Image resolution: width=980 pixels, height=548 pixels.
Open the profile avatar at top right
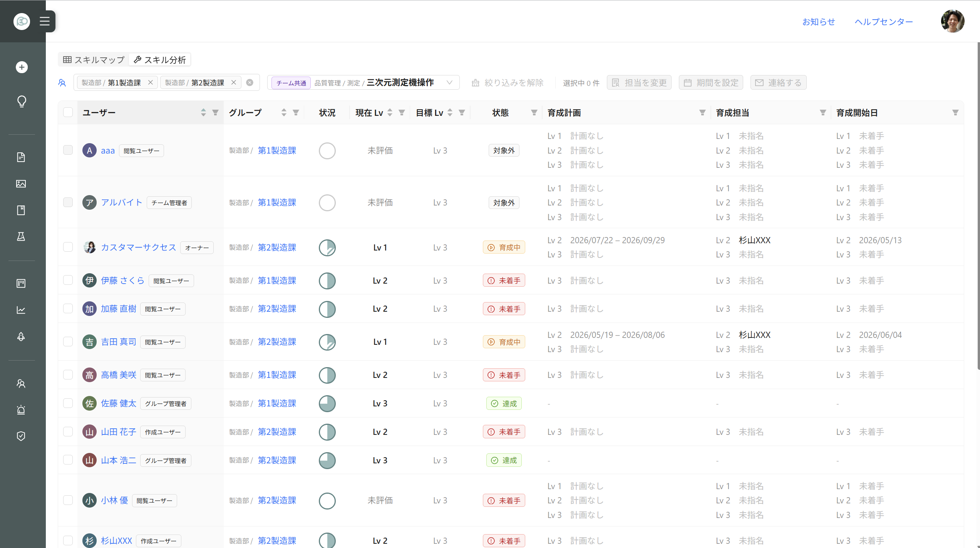(953, 21)
